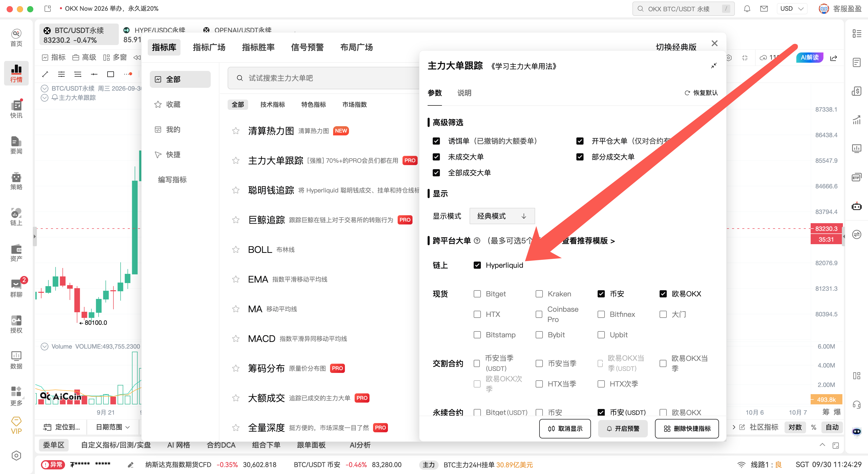Image resolution: width=868 pixels, height=474 pixels.
Task: Click the 试试搜索主力大单吧 search field
Action: [323, 78]
